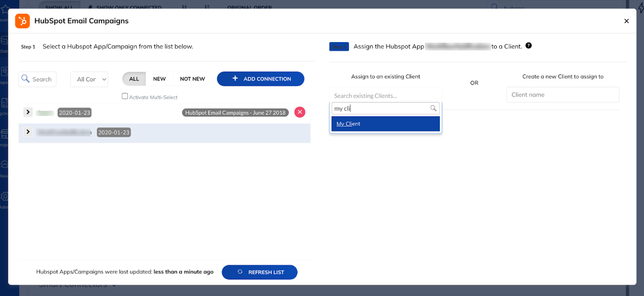Click the 'Assign to an existing Client' label

(386, 76)
